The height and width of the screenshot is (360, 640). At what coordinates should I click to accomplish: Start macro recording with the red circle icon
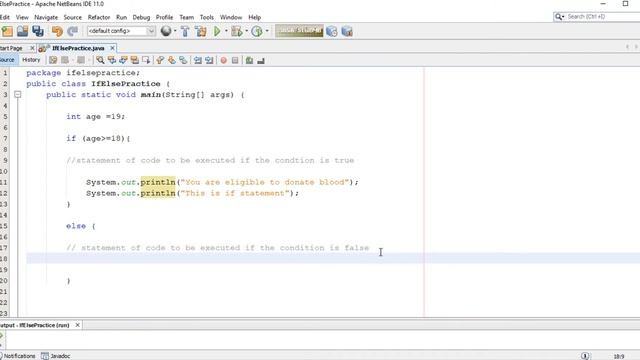[x=223, y=60]
